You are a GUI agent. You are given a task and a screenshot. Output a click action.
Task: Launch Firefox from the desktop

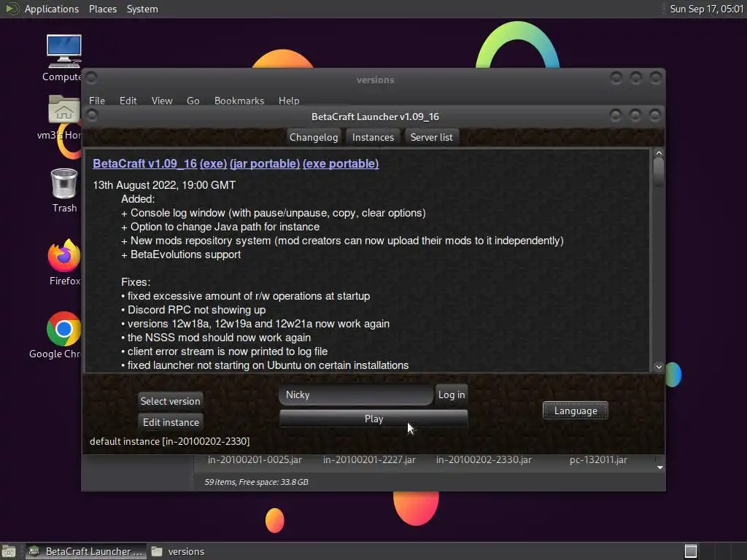click(x=64, y=256)
